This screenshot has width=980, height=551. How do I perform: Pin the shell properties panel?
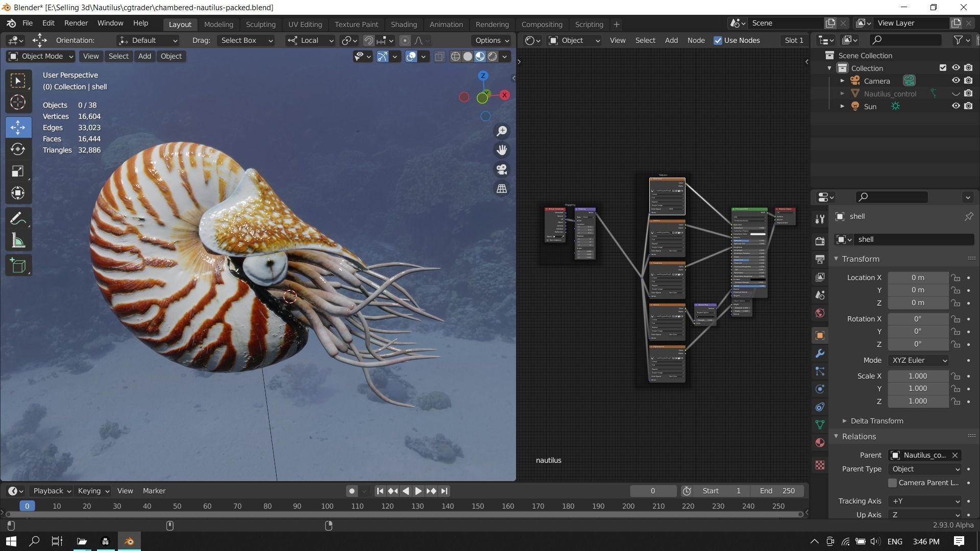pyautogui.click(x=968, y=217)
